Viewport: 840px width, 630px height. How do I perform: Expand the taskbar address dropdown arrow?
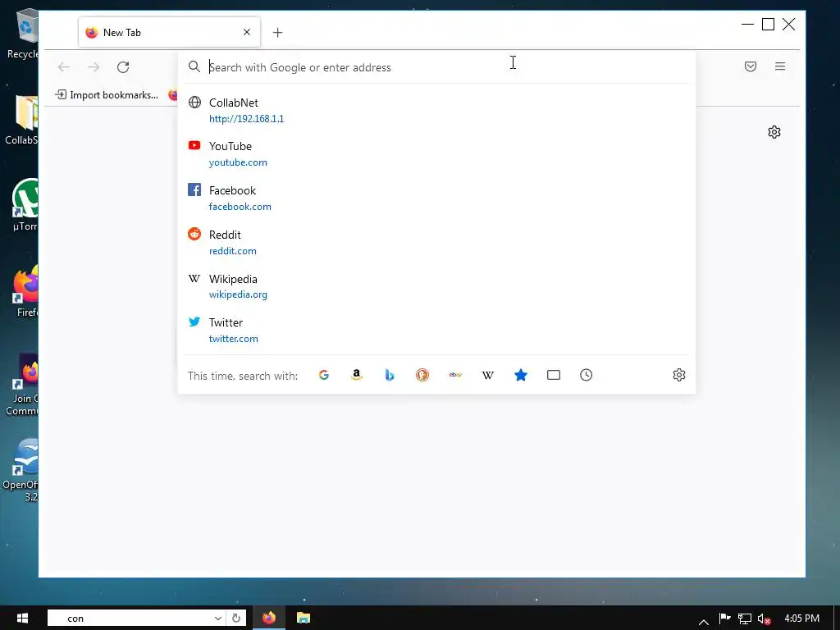coord(218,619)
